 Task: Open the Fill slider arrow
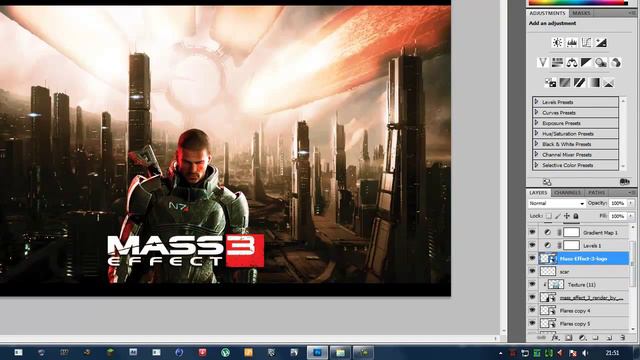(x=631, y=216)
